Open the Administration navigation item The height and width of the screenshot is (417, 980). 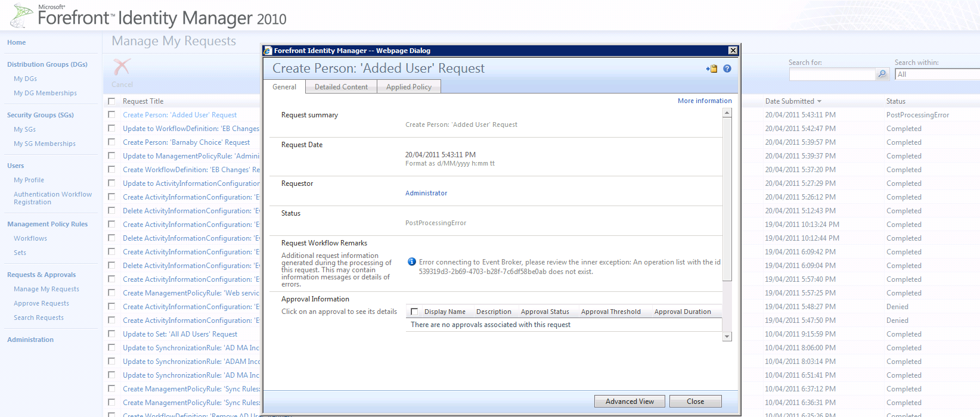click(30, 340)
